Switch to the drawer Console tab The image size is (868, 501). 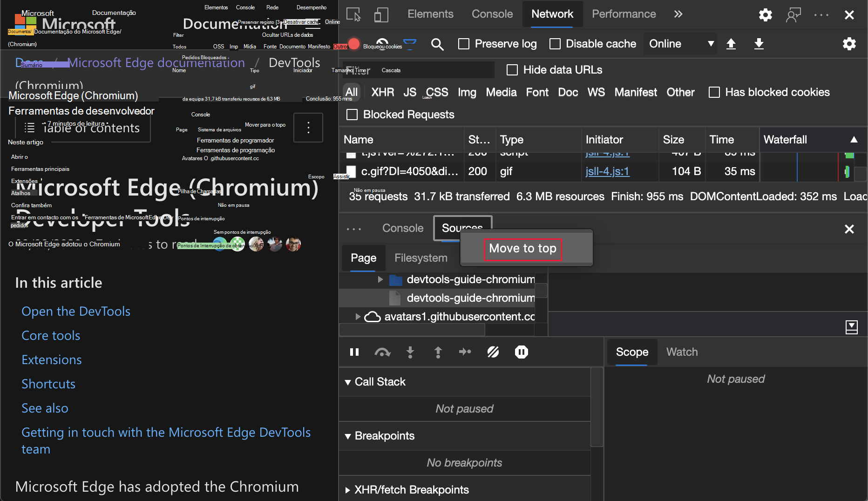tap(403, 228)
